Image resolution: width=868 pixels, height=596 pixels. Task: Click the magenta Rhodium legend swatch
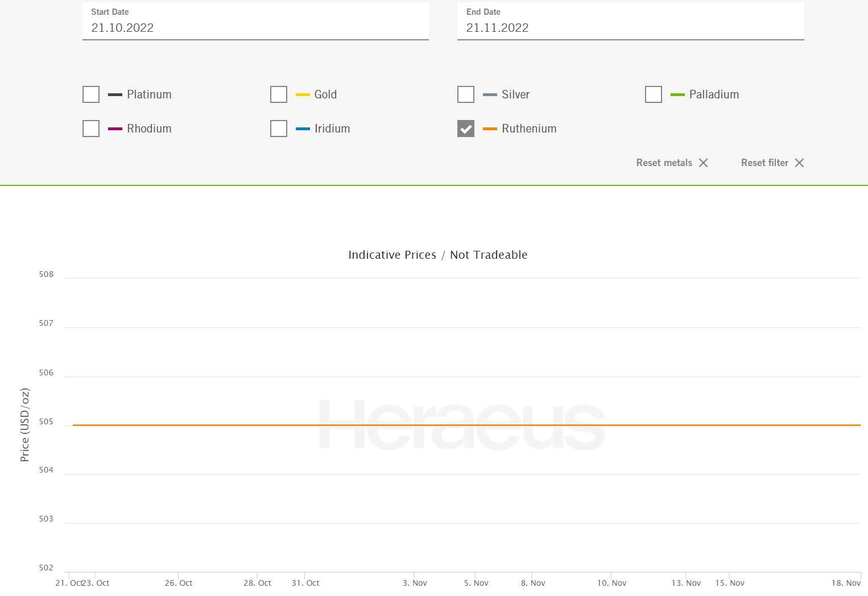(115, 129)
